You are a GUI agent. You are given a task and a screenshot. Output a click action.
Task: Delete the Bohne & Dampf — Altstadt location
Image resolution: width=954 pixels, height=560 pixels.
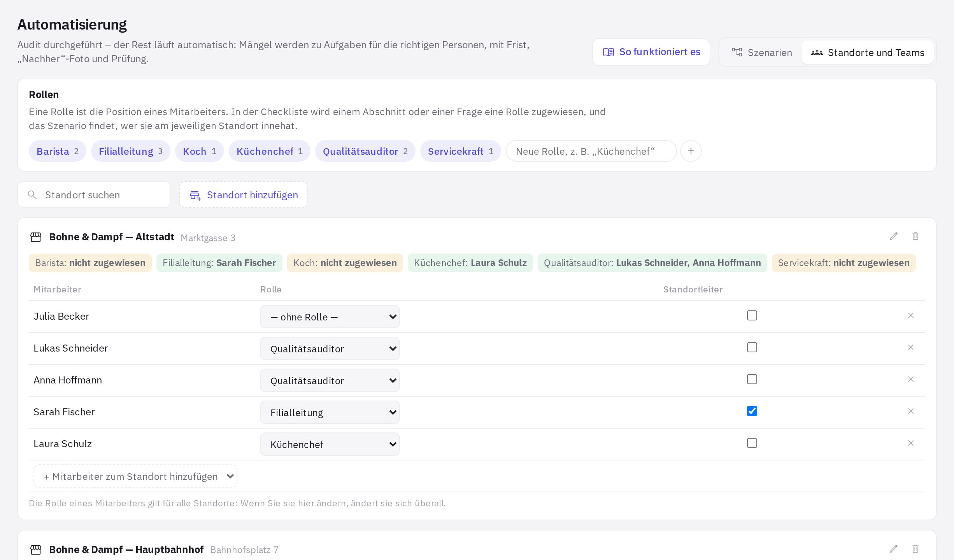pyautogui.click(x=915, y=236)
